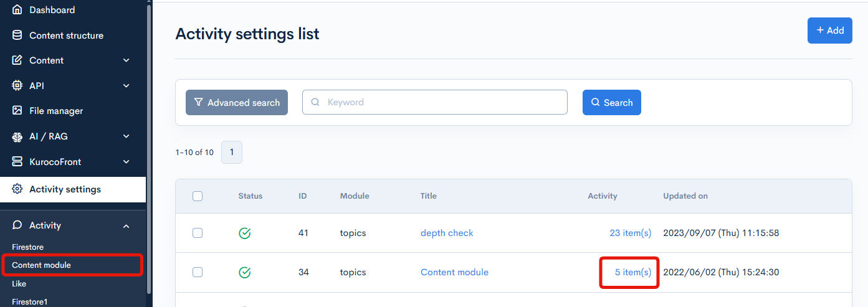Click the Activity settings gear icon
868x307 pixels.
(17, 189)
